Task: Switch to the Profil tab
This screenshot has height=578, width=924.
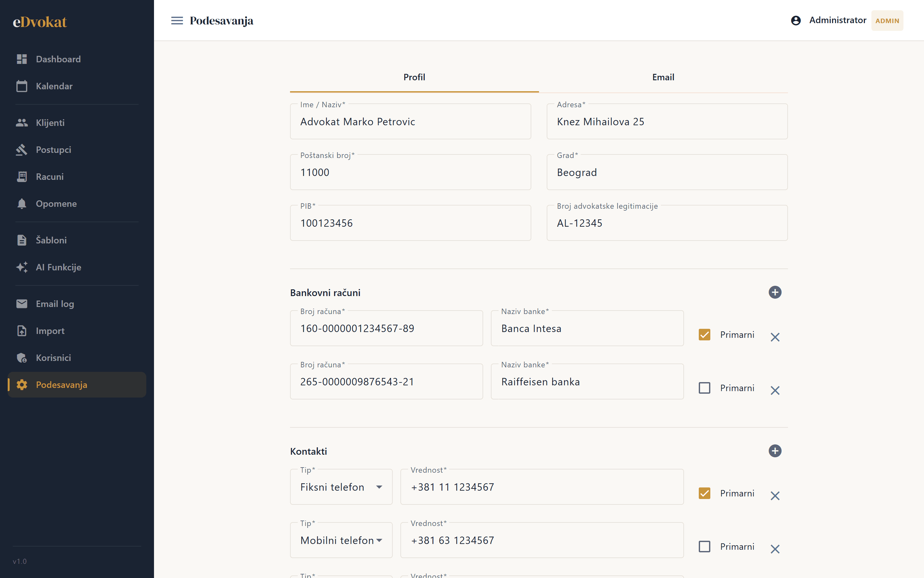Action: pyautogui.click(x=414, y=77)
